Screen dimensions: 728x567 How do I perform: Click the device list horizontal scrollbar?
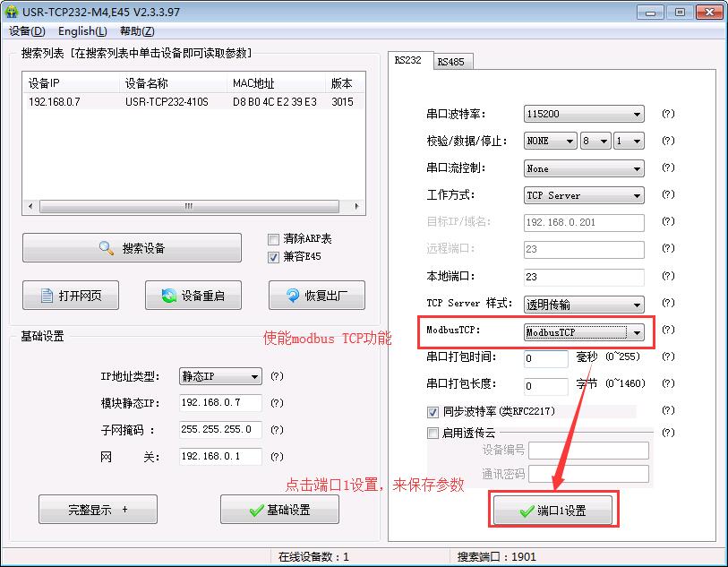(189, 206)
